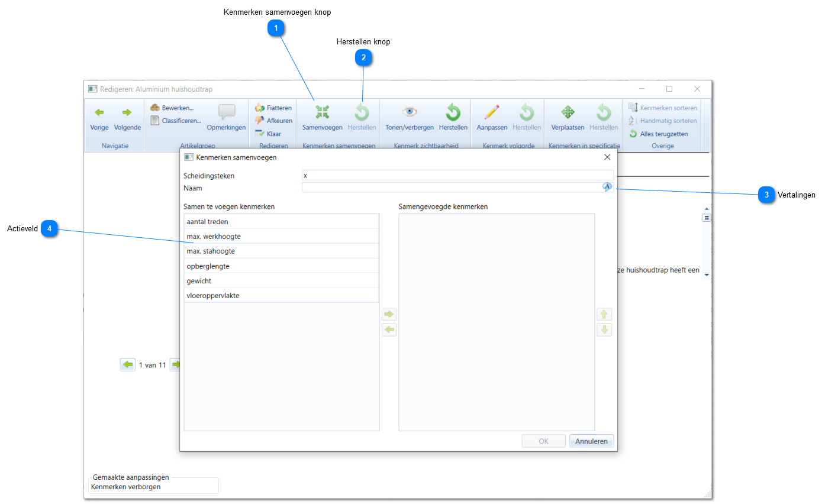Open Classificeren... in the ribbon
Screen dimensions: 825x504
[x=176, y=121]
